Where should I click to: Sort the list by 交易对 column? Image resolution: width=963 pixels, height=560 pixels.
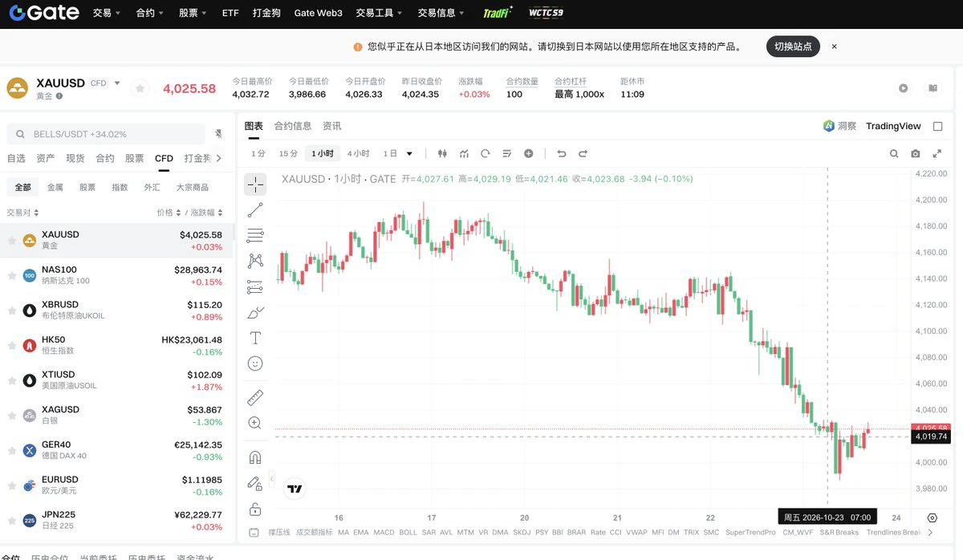click(23, 213)
